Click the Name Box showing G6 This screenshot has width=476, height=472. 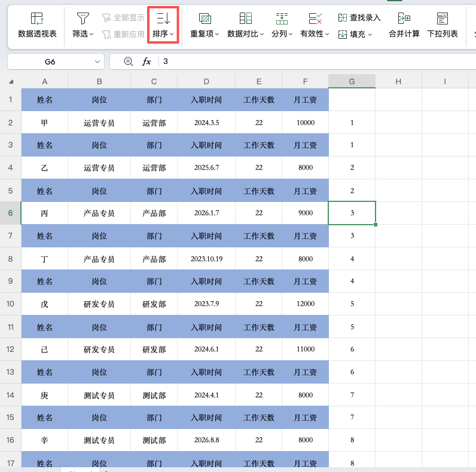(x=50, y=62)
